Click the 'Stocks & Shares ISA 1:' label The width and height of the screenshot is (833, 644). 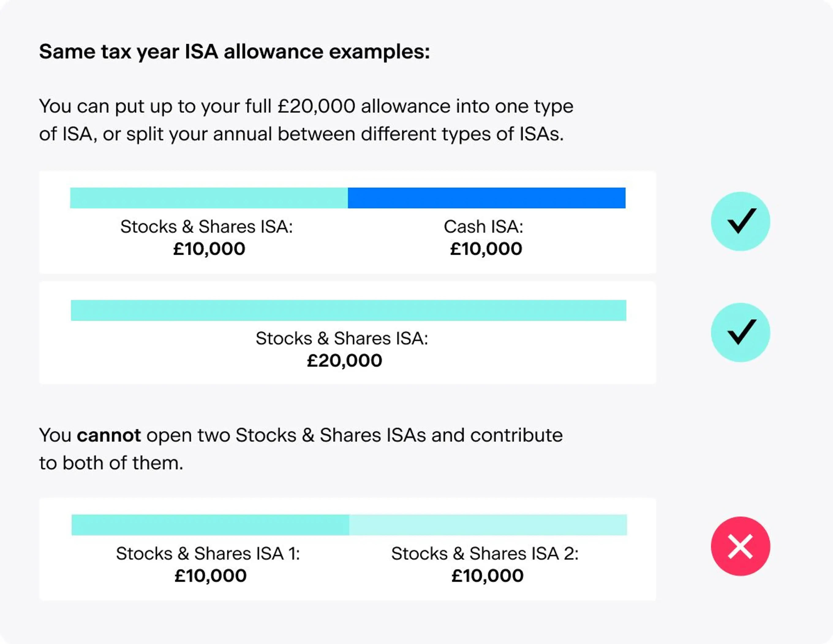point(208,553)
